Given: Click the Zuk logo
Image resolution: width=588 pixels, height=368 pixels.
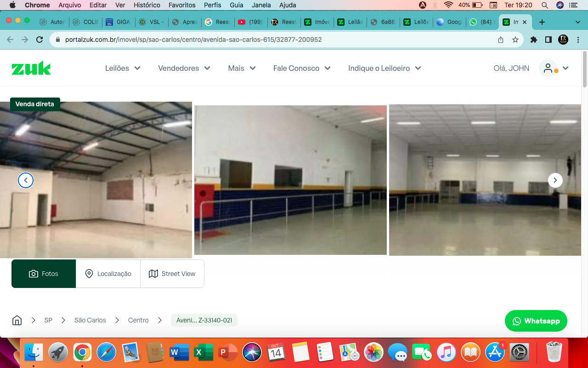Looking at the screenshot, I should click(31, 68).
